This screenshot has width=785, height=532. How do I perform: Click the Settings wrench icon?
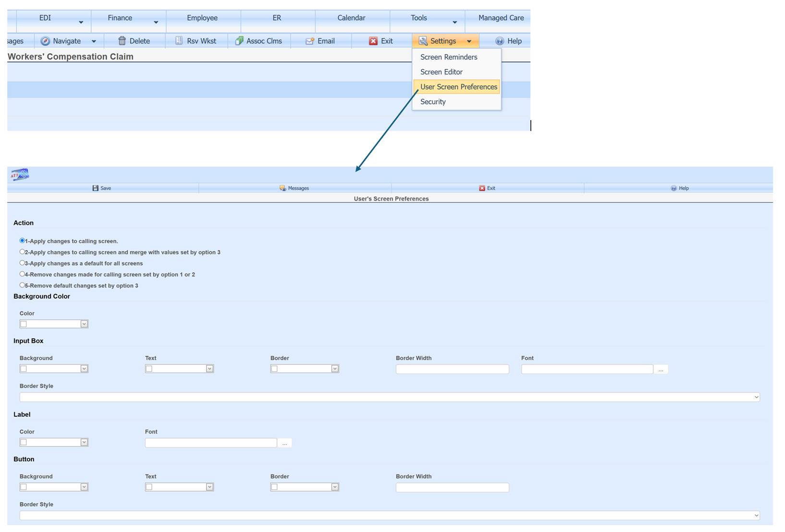click(423, 41)
